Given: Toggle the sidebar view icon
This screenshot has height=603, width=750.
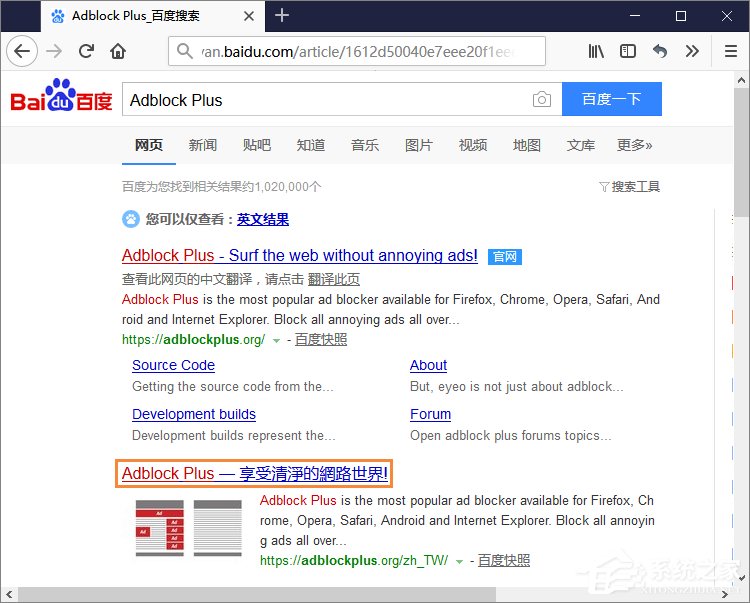Looking at the screenshot, I should coord(628,51).
